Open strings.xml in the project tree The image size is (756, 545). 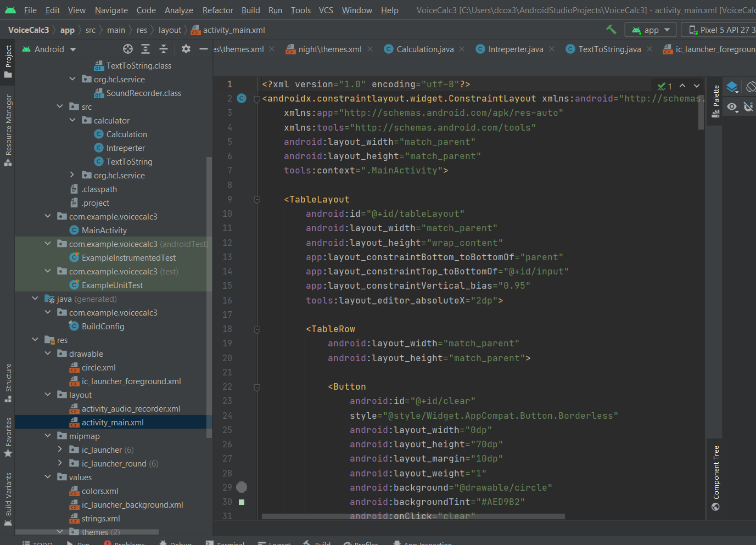point(100,519)
